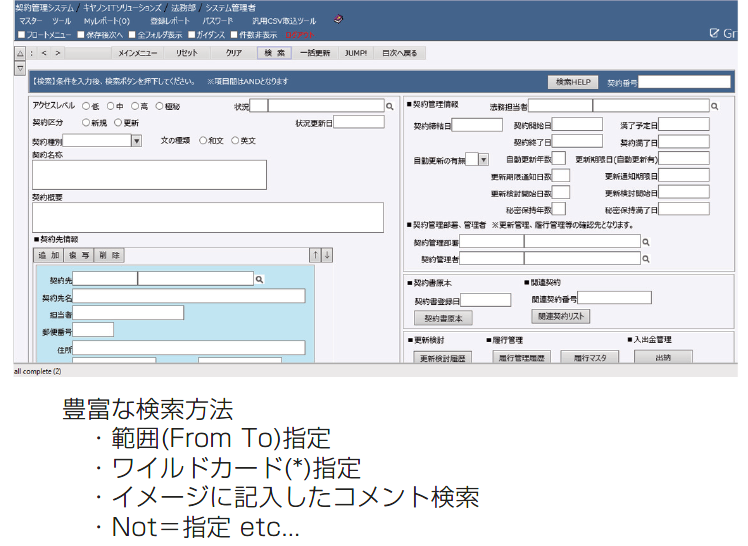The width and height of the screenshot is (748, 546).
Task: Expand the 自動更新の有無 dropdown
Action: (x=483, y=160)
